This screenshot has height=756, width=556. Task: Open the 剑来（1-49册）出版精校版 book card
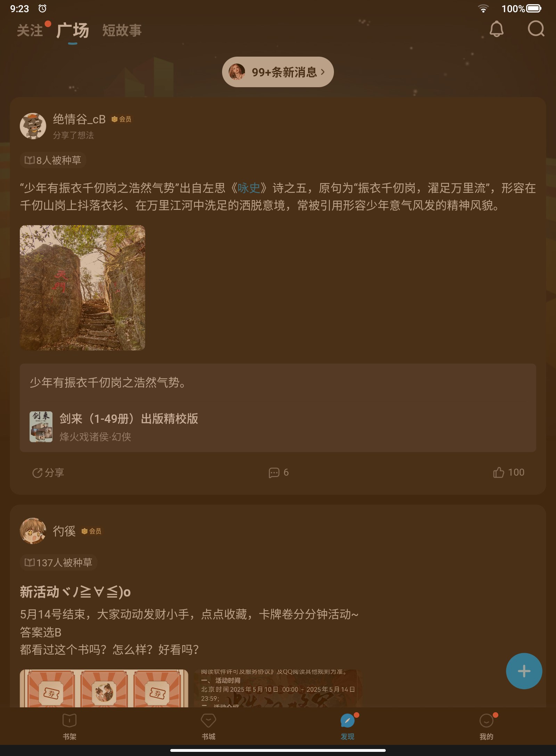tap(278, 427)
